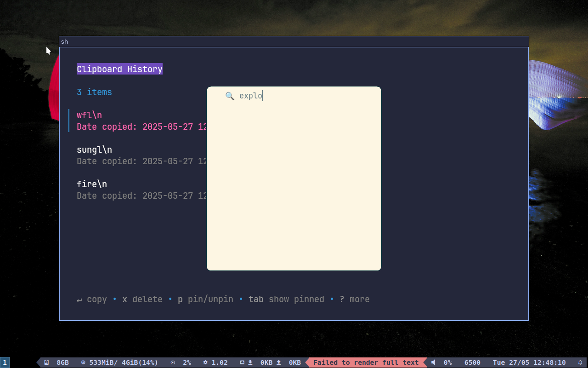Click the memory icon beside 533MiB
This screenshot has width=588, height=368.
tap(83, 362)
